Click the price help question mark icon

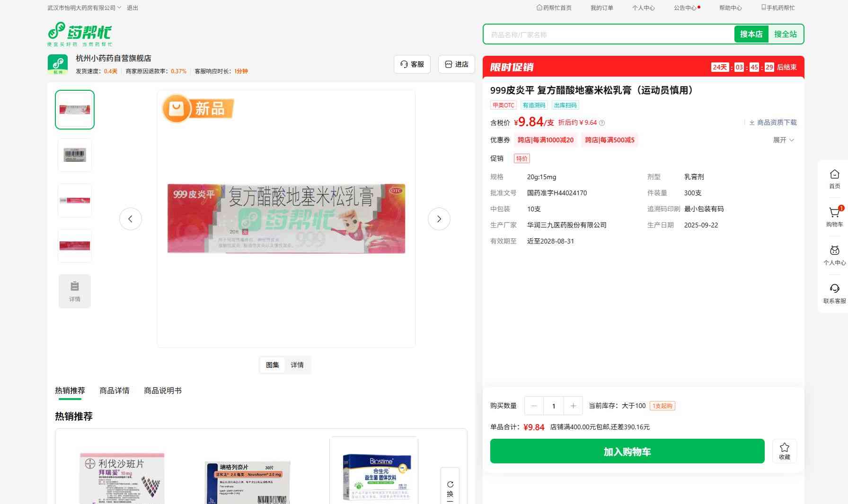[602, 123]
